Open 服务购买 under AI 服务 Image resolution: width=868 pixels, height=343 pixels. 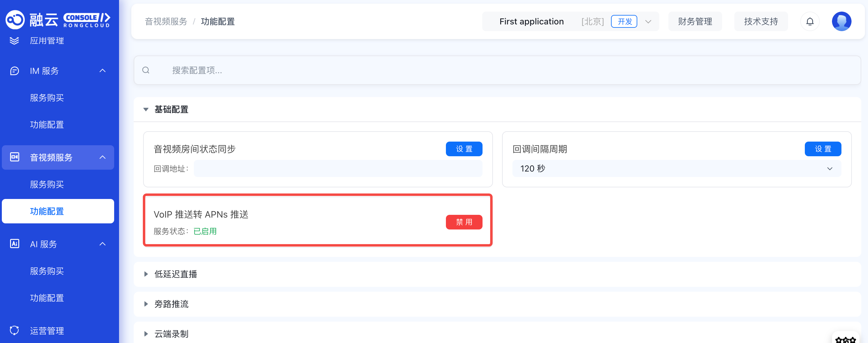pyautogui.click(x=47, y=271)
